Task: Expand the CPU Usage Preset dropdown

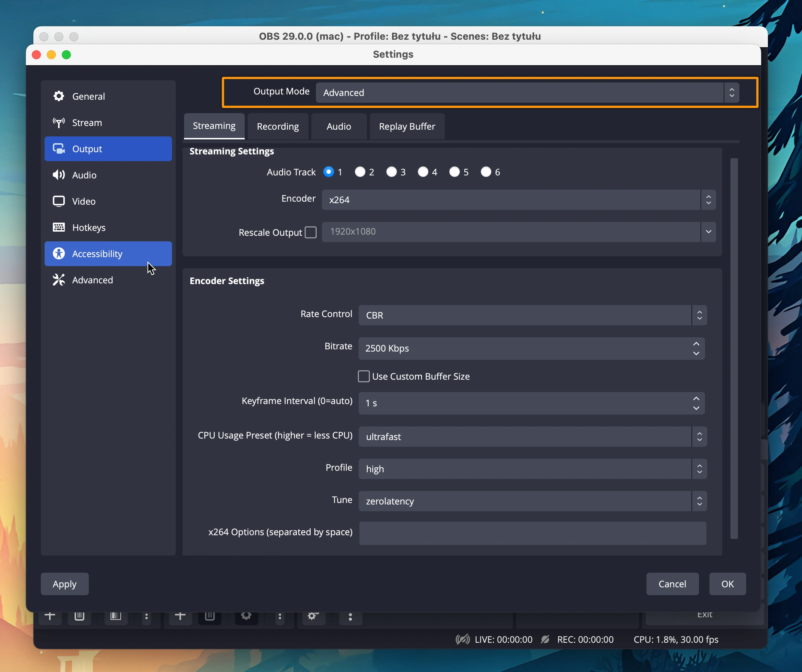Action: point(533,437)
